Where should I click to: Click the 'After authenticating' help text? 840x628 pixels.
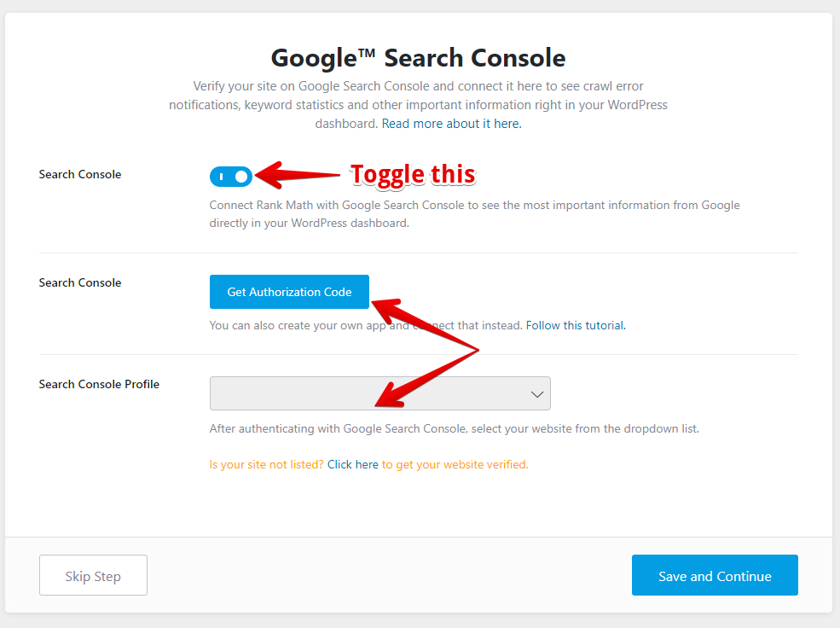tap(454, 428)
